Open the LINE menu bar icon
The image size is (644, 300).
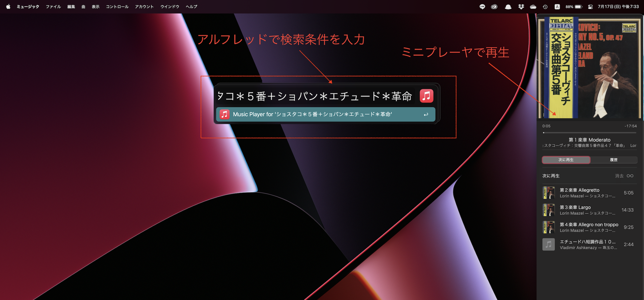pyautogui.click(x=482, y=7)
